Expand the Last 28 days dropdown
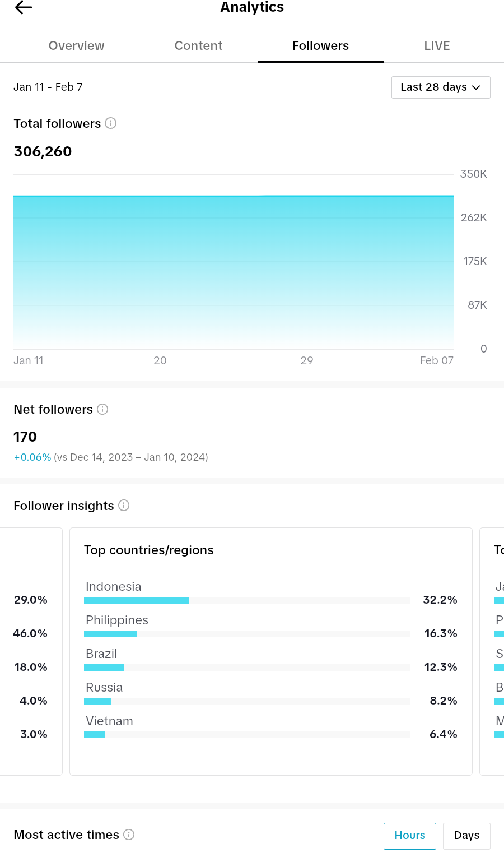This screenshot has height=862, width=504. (x=441, y=87)
